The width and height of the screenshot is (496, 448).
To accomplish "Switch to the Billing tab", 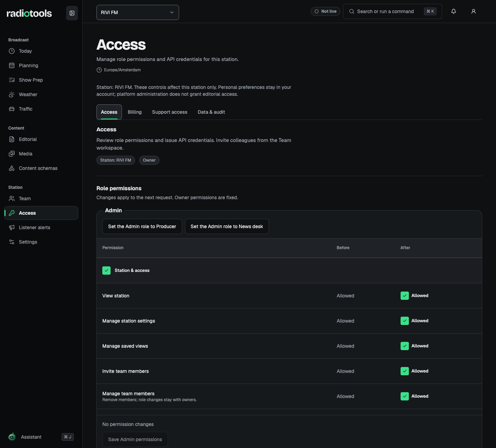I will pos(135,112).
